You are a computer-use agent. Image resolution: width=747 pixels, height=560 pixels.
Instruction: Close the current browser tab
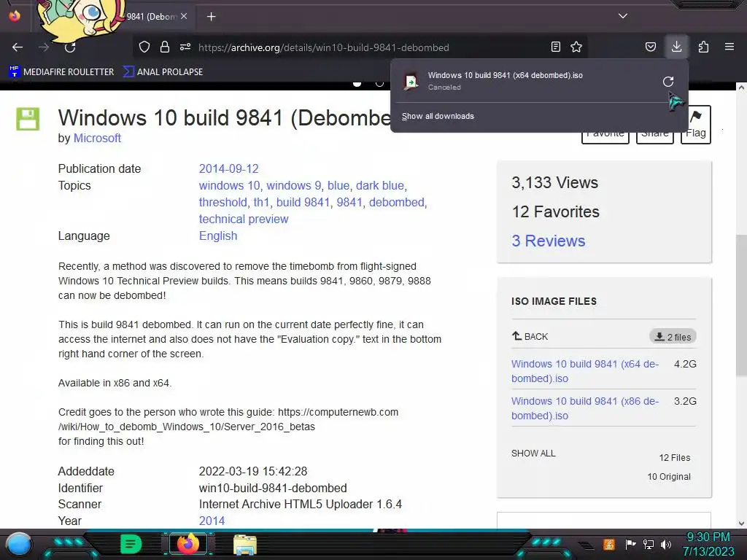184,16
